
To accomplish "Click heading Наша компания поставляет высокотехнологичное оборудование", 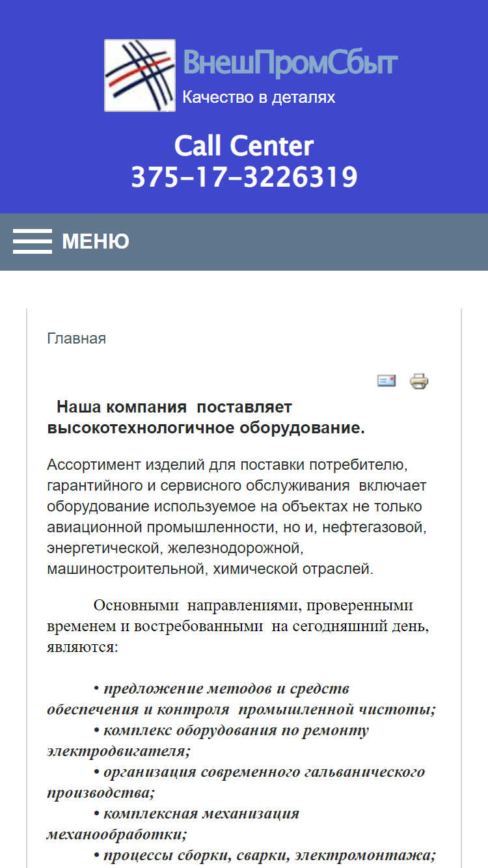I will [206, 418].
